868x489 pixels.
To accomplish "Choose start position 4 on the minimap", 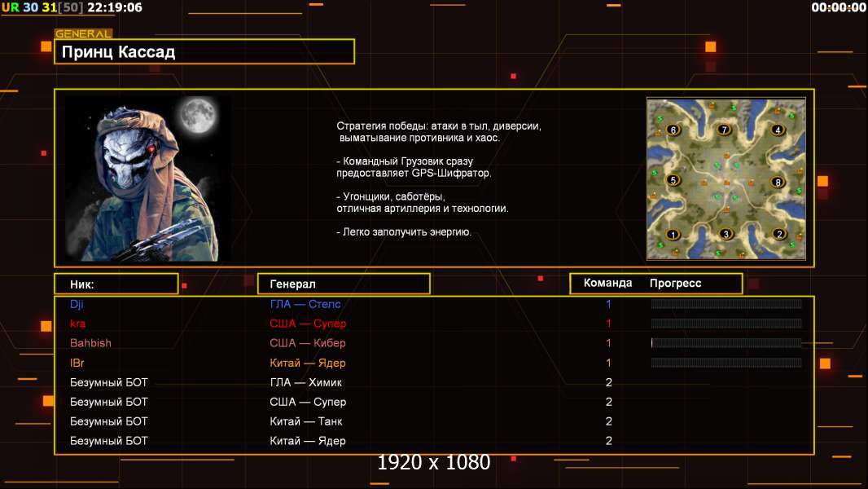I will click(778, 130).
